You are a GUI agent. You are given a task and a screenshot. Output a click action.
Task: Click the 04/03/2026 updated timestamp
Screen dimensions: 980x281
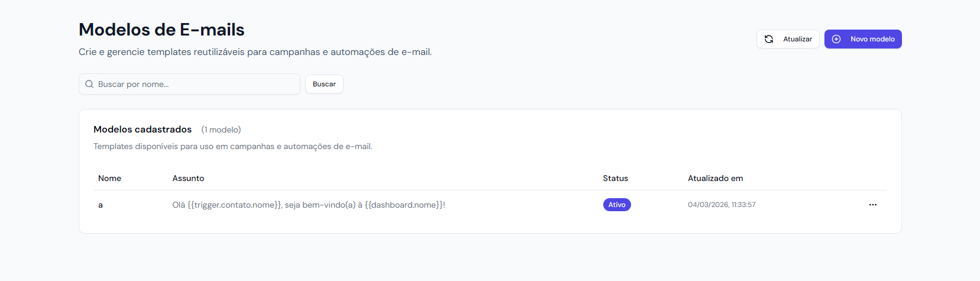721,205
